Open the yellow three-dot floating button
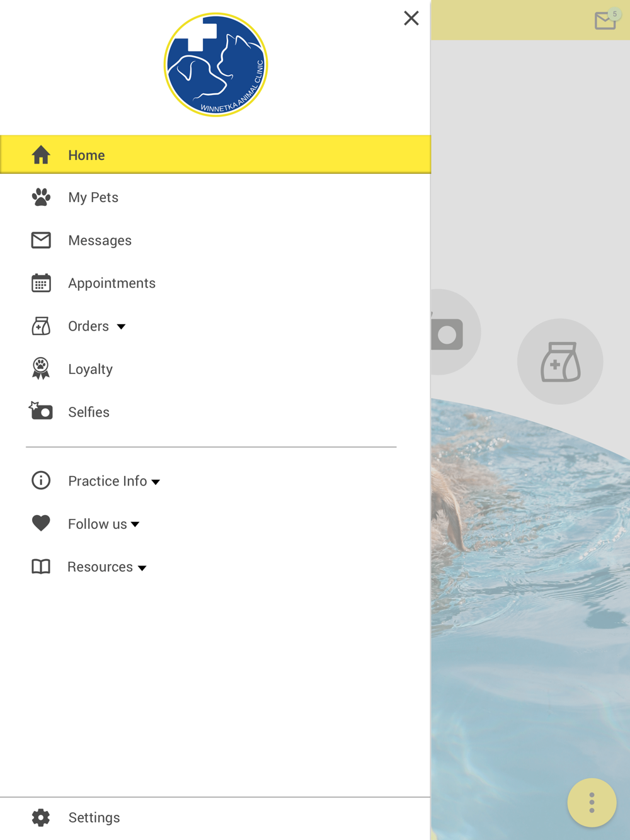 (x=592, y=803)
